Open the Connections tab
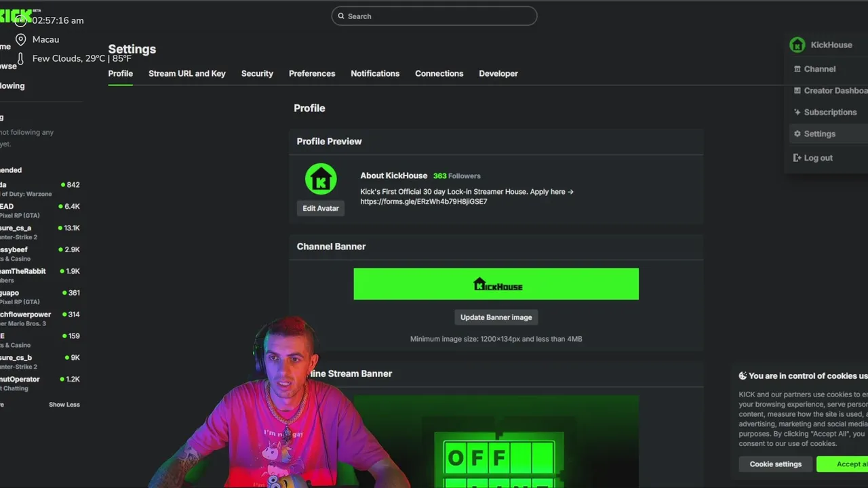 click(x=439, y=73)
